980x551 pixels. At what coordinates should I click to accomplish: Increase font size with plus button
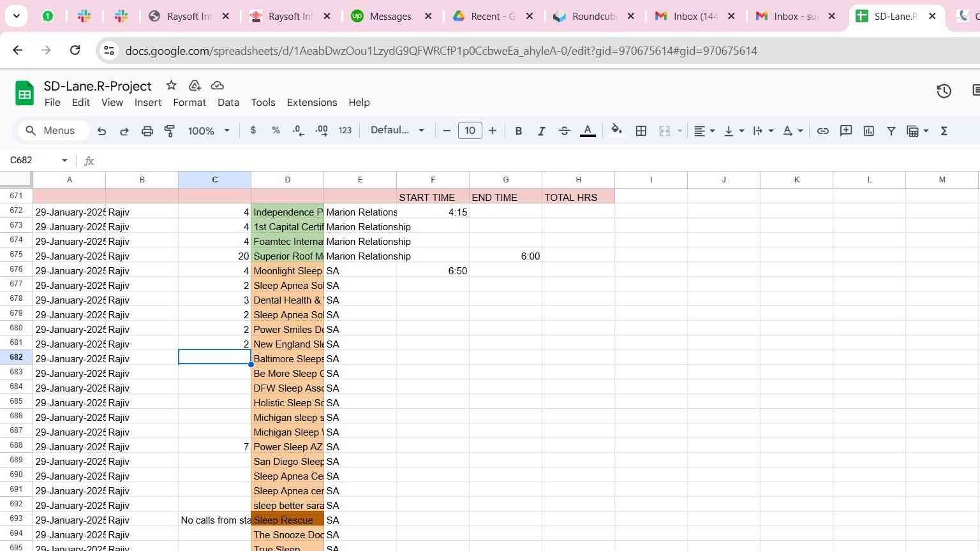pos(493,131)
